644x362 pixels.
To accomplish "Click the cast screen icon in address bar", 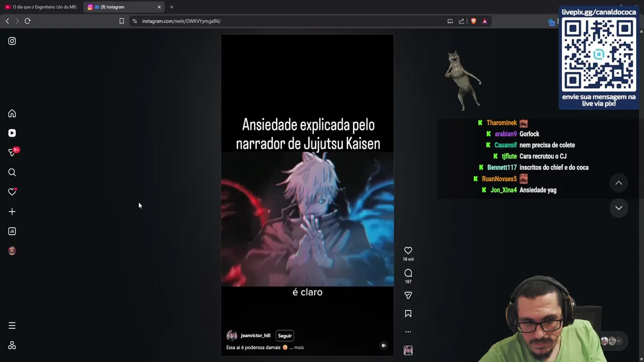I will coord(450,21).
